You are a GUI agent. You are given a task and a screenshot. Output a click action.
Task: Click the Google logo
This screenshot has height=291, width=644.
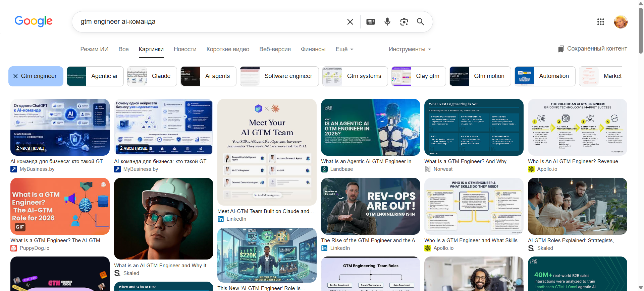(x=34, y=21)
